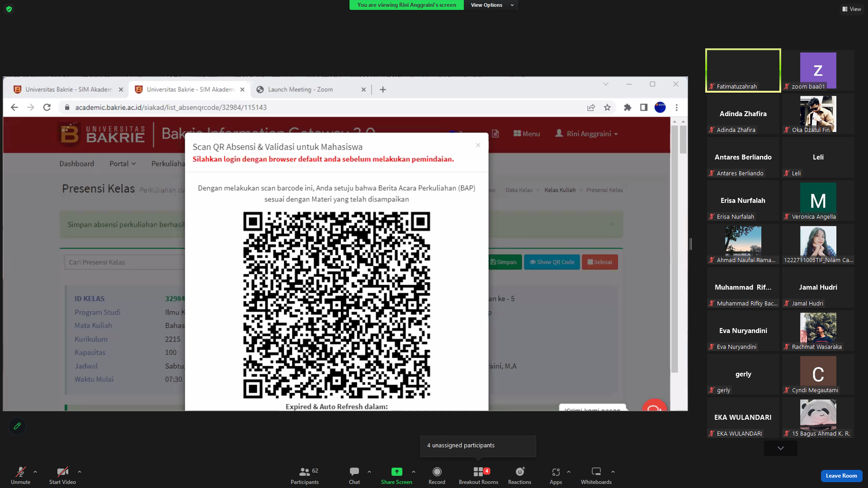Click the webpage vertical scrollbar
The width and height of the screenshot is (868, 488).
pyautogui.click(x=675, y=249)
